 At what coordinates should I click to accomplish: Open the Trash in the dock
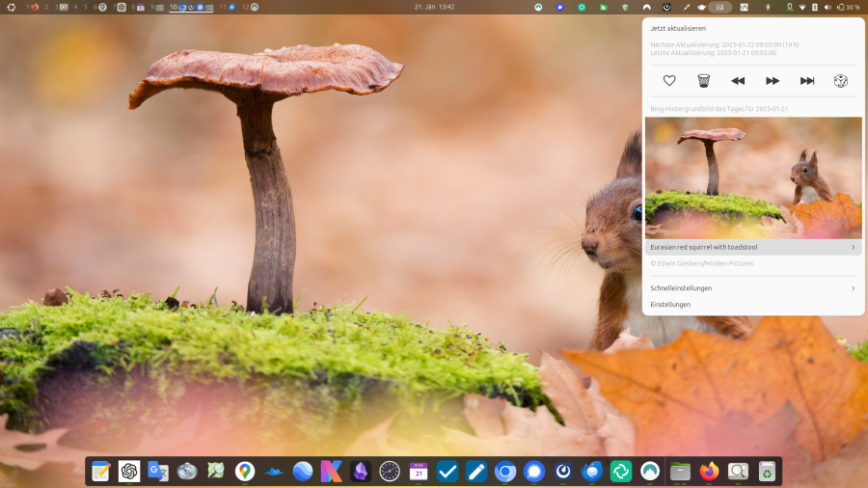[x=767, y=472]
